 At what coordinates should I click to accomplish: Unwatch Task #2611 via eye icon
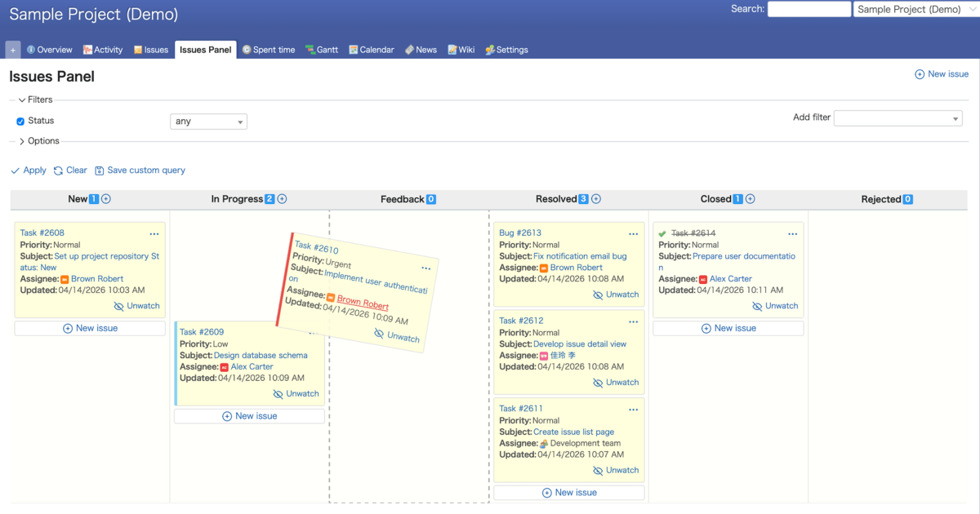[x=598, y=471]
